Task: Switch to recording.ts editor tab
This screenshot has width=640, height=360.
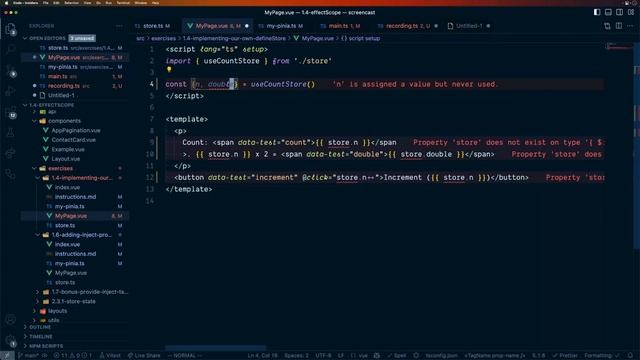Action: pos(407,26)
